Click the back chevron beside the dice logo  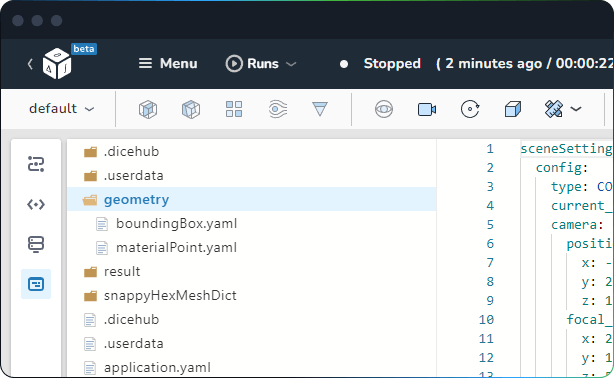click(30, 64)
